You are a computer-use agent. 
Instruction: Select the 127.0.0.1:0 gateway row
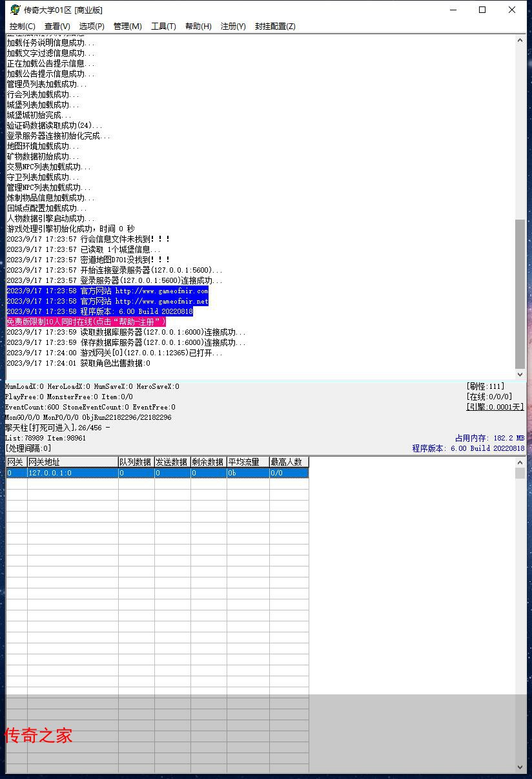[72, 473]
